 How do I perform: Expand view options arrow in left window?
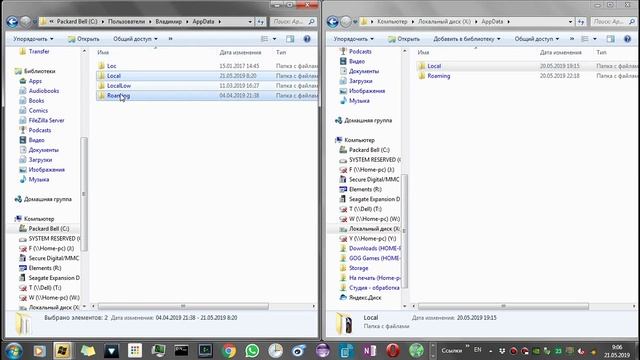[274, 39]
